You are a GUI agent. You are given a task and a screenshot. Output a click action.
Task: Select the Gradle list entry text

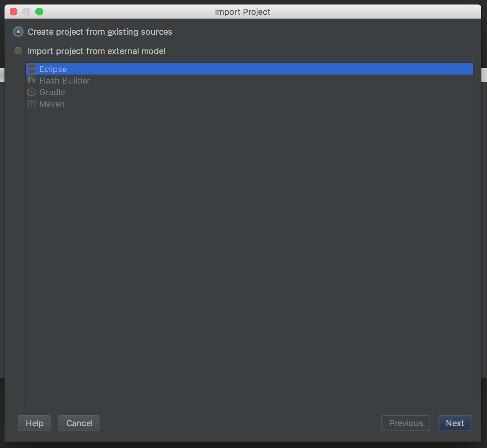(52, 92)
